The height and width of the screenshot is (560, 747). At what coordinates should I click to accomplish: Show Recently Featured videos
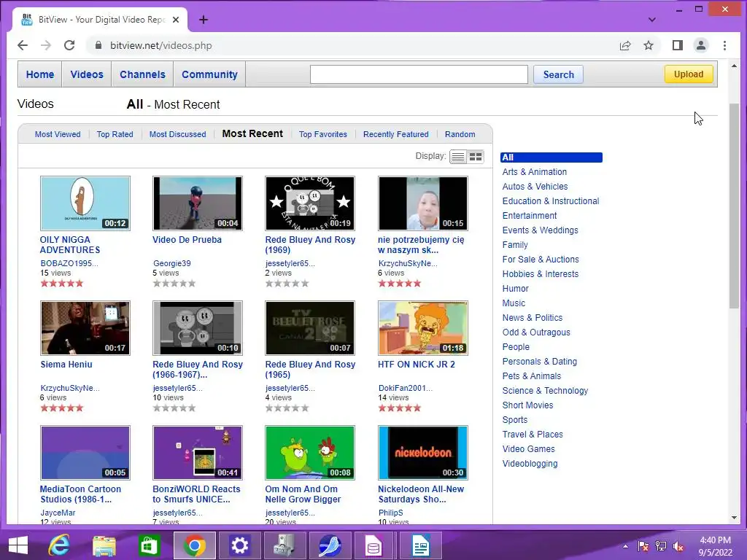(396, 134)
